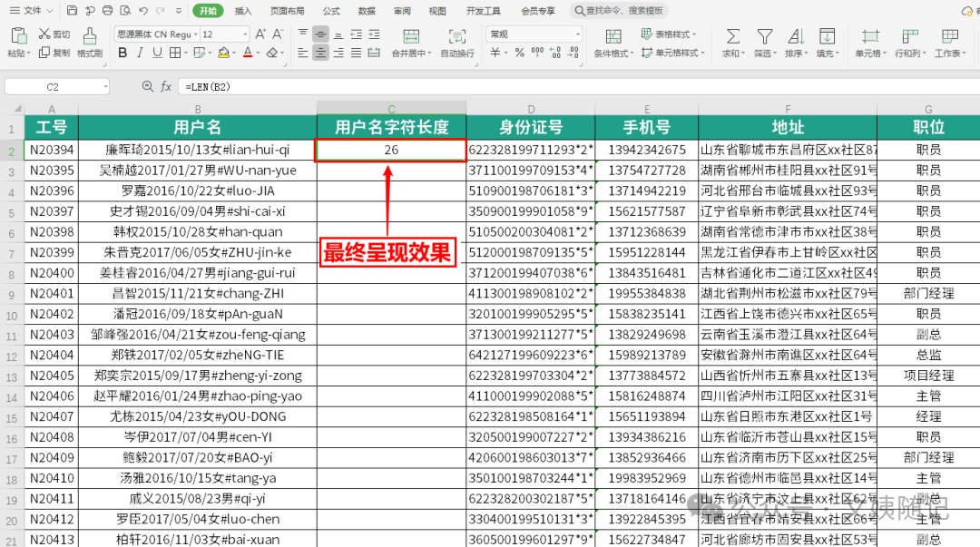Viewport: 980px width, 547px height.
Task: Open Print Preview icon
Action: point(125,11)
